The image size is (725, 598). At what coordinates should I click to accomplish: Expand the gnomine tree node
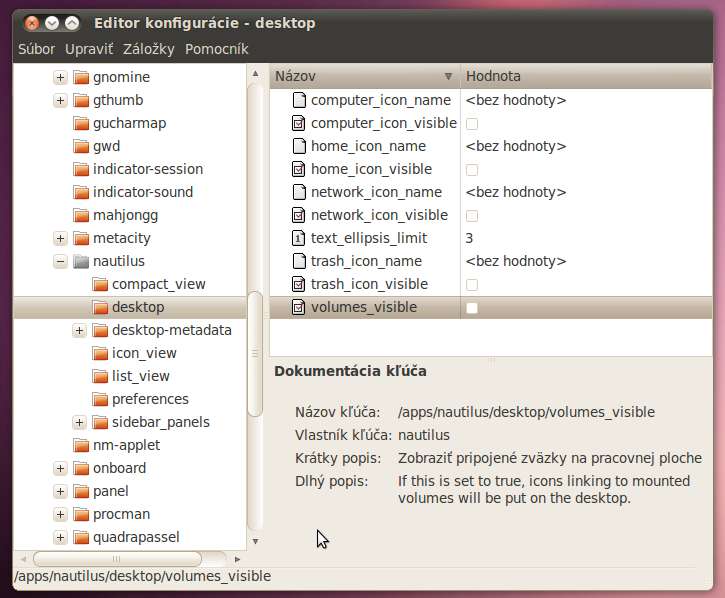pyautogui.click(x=60, y=77)
